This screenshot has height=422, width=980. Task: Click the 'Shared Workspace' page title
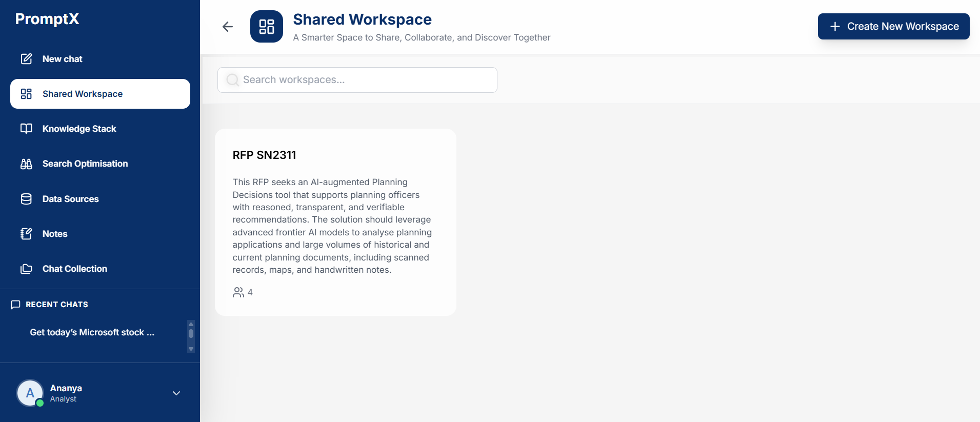pos(362,19)
